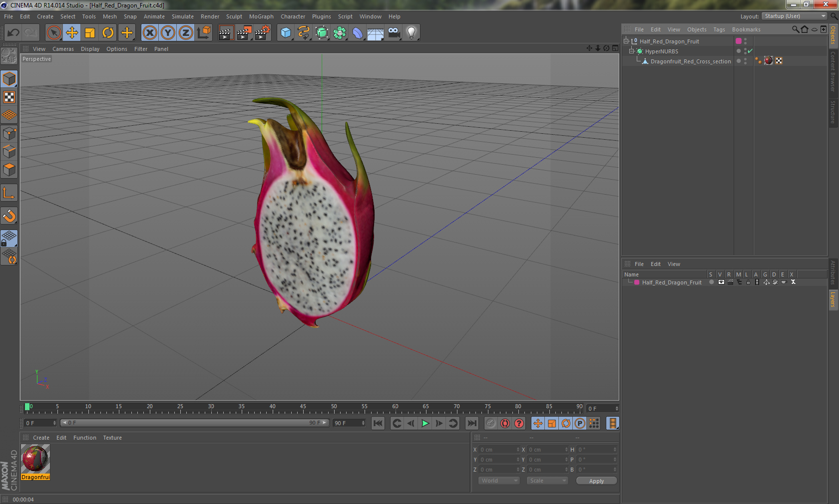Screen dimensions: 839x504
Task: Activate the Rotate tool
Action: tap(108, 33)
